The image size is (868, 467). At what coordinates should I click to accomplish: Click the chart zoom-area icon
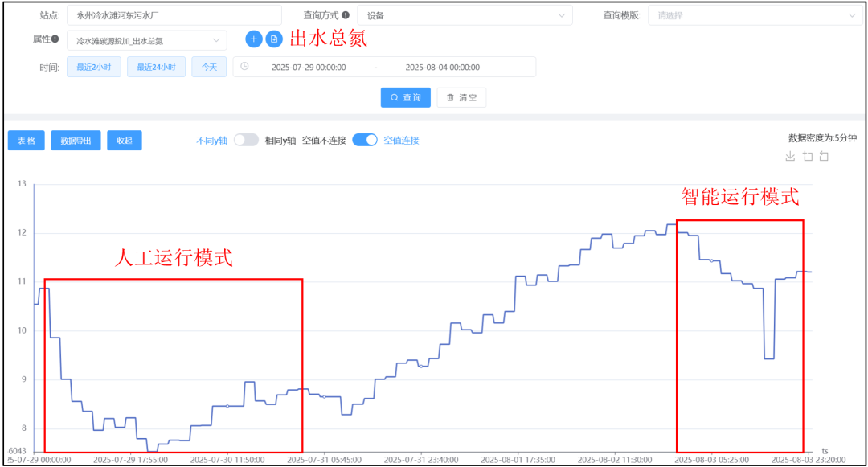(x=808, y=156)
